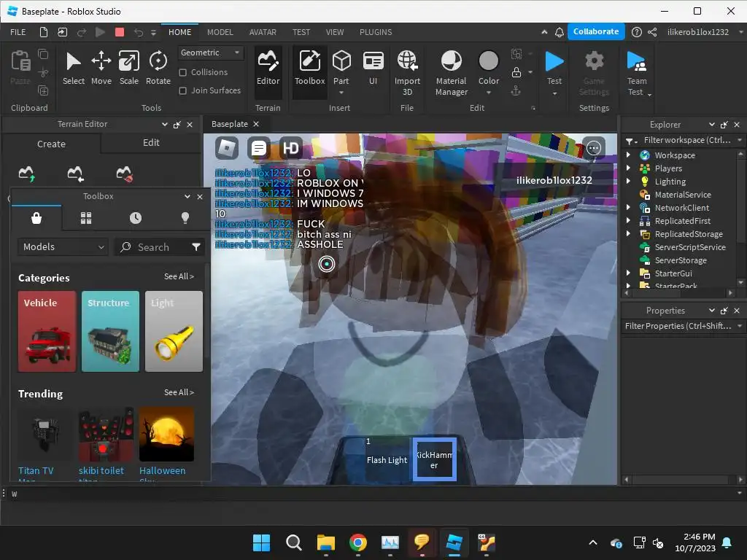Open the Light category card
This screenshot has width=747, height=560.
[x=174, y=332]
